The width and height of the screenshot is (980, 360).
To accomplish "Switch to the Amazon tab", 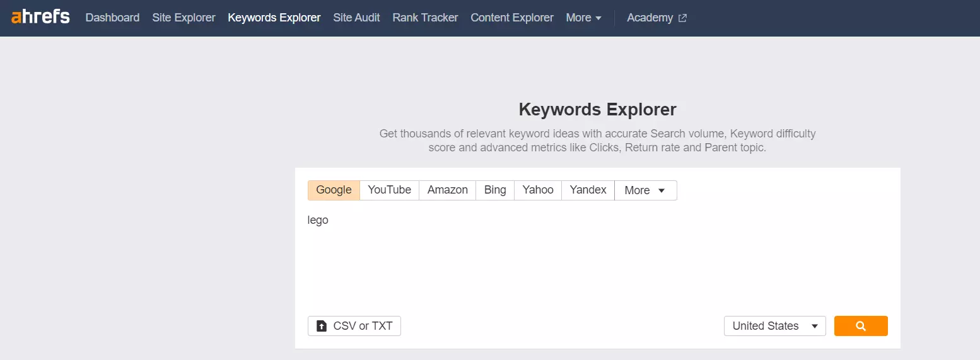I will click(448, 190).
